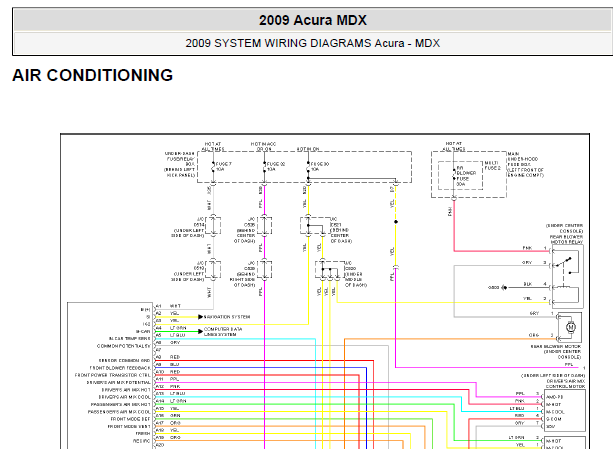
Task: Click the 'FUSE 7 10A' label
Action: pos(223,166)
